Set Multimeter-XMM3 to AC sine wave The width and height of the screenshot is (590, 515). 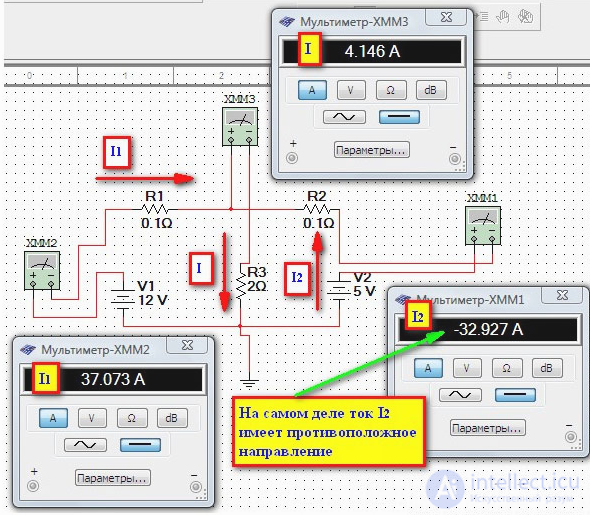tap(344, 117)
